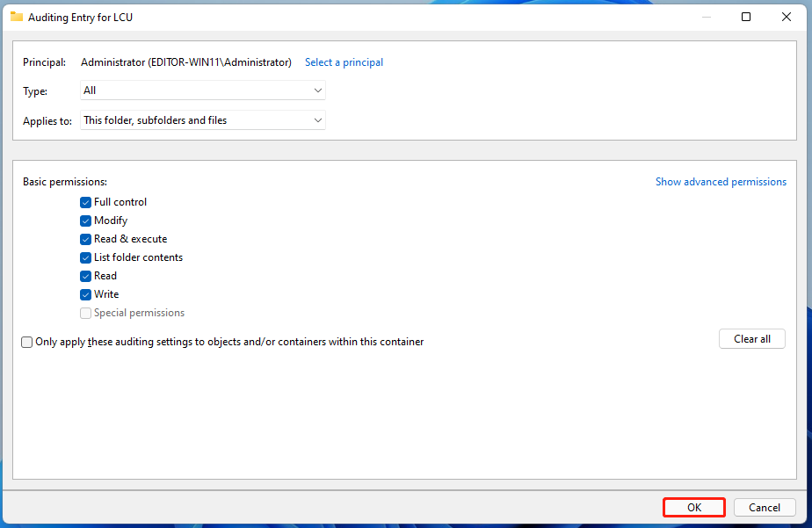The image size is (812, 528).
Task: Click the Applies to label
Action: click(x=47, y=120)
